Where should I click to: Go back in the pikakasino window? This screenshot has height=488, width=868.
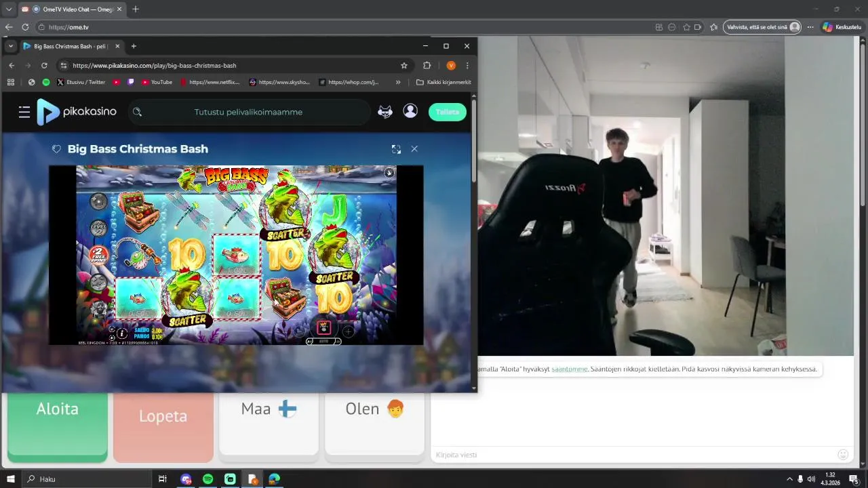pyautogui.click(x=12, y=66)
